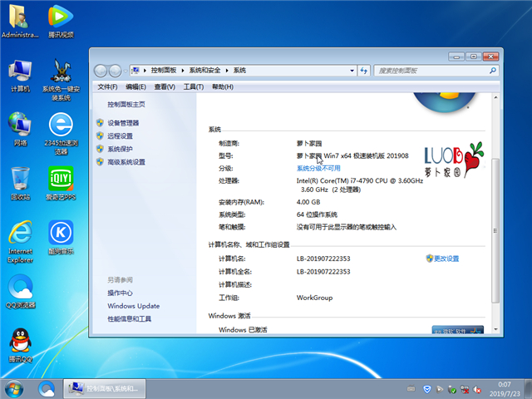Open Windows Update link
Image resolution: width=532 pixels, height=399 pixels.
(133, 306)
